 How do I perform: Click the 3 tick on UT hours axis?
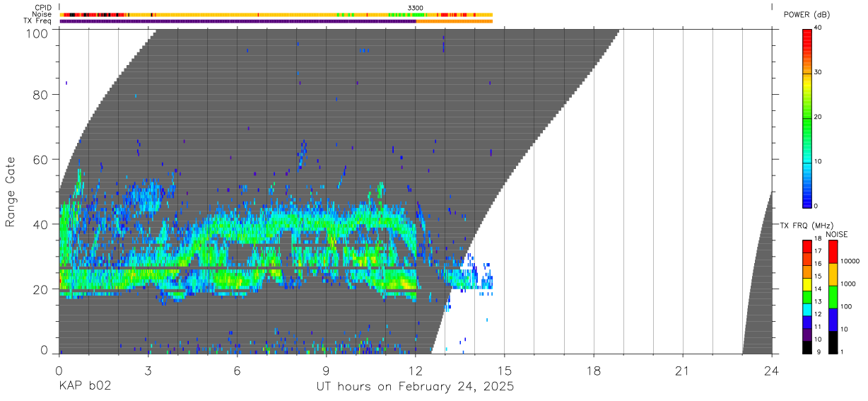point(148,371)
